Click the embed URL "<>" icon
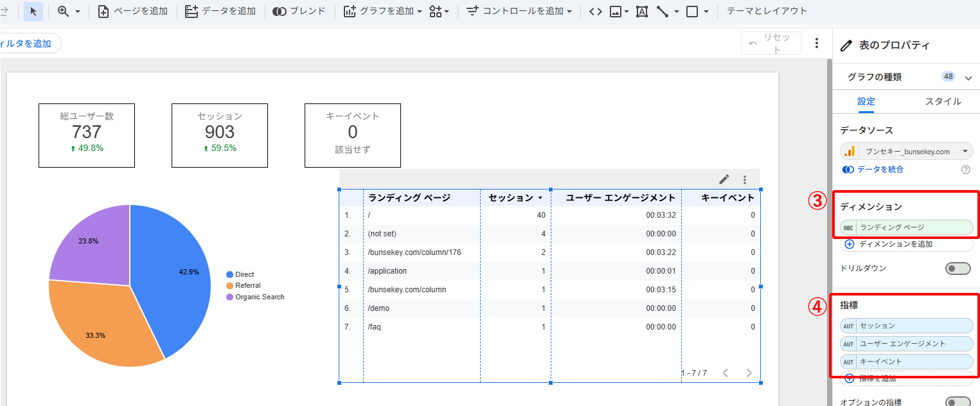The image size is (980, 406). pos(594,11)
